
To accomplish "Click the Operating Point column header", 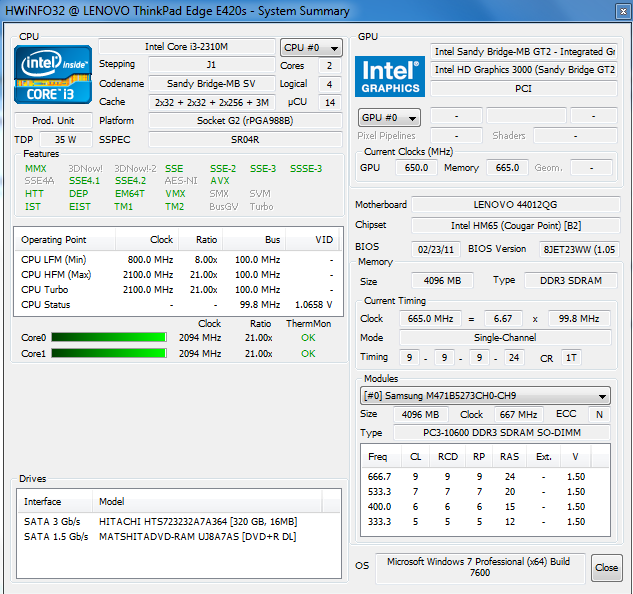I will coord(65,239).
